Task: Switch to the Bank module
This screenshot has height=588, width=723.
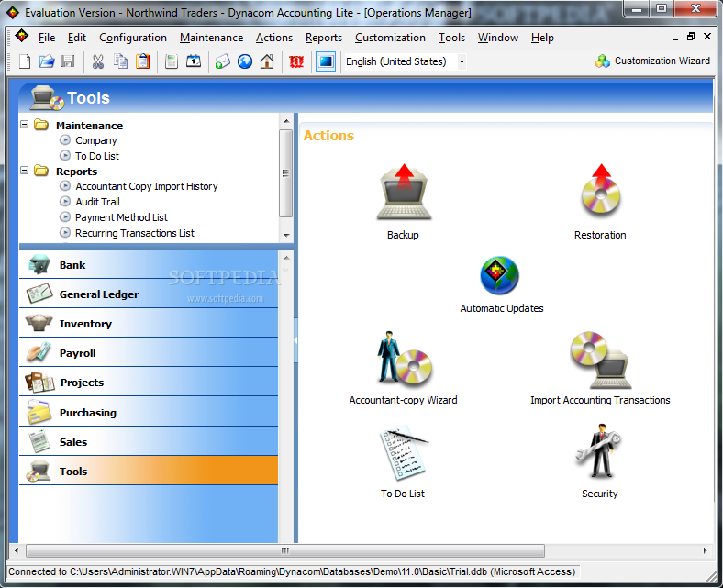Action: tap(149, 265)
